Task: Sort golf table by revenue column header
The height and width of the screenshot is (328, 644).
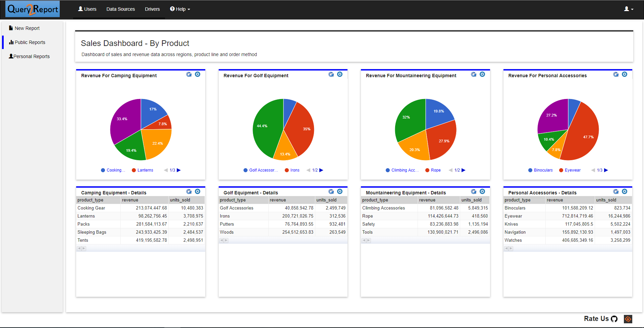Action: [x=278, y=200]
